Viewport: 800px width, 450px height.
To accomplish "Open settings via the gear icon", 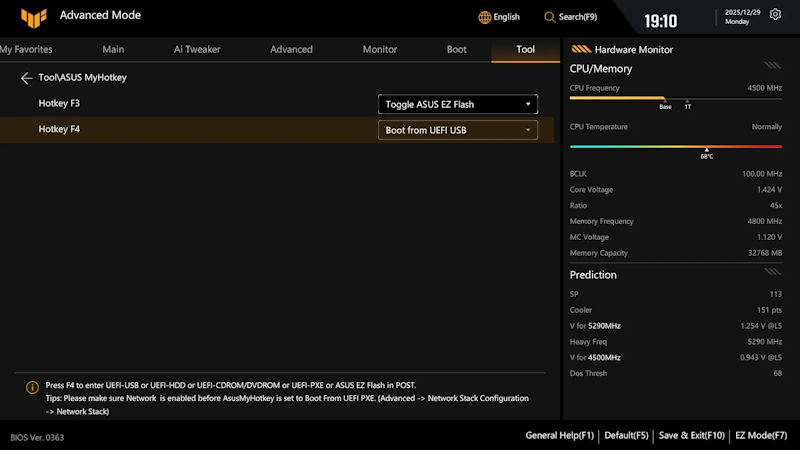I will click(775, 14).
